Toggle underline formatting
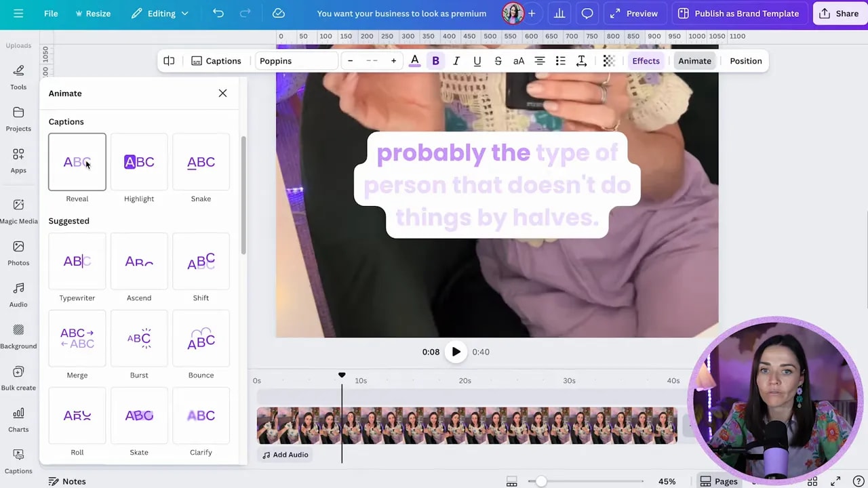The width and height of the screenshot is (868, 488). pyautogui.click(x=477, y=61)
